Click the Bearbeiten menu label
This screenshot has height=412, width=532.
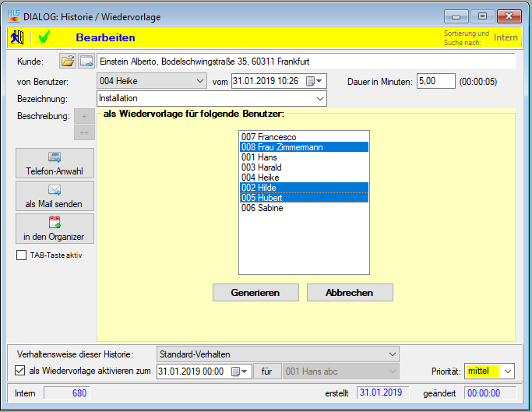point(105,37)
